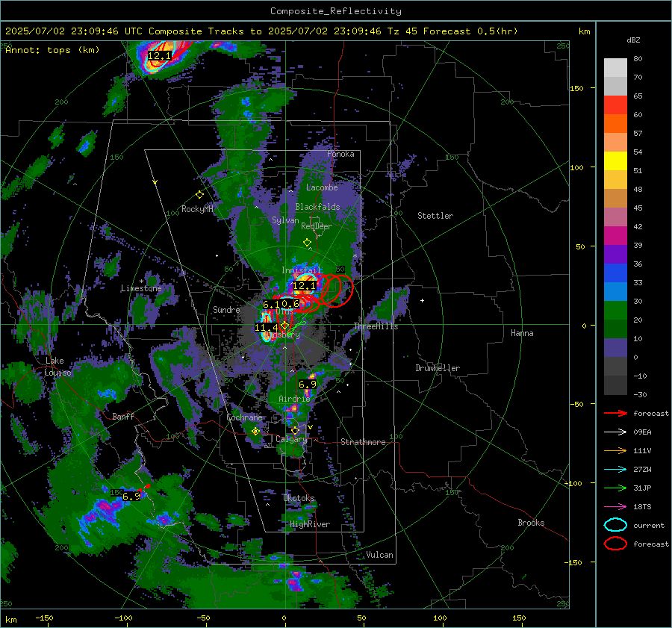This screenshot has width=672, height=628.
Task: Click the Airdrie city label
Action: coord(294,399)
